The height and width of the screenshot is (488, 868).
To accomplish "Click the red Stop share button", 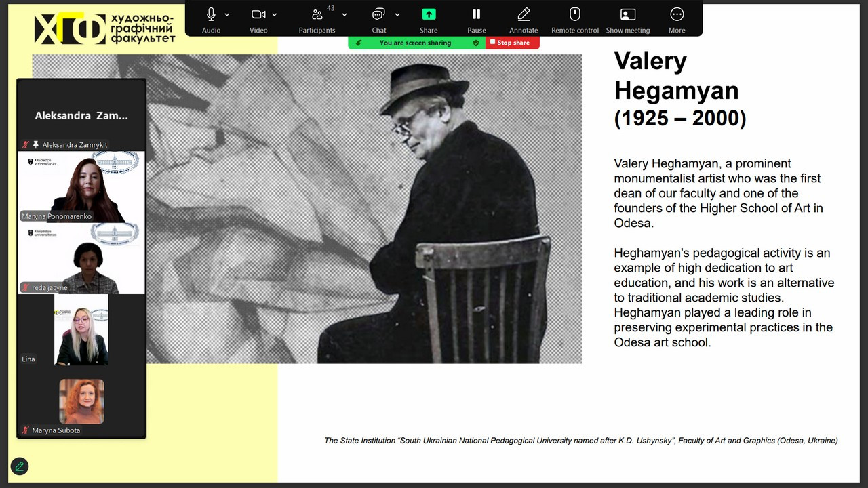I will 513,43.
